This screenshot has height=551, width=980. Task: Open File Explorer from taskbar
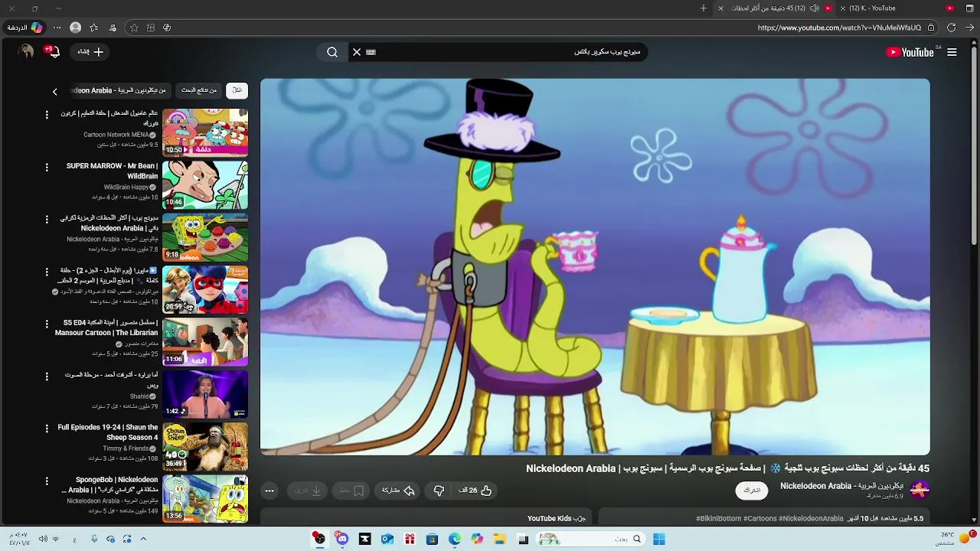[x=500, y=540]
